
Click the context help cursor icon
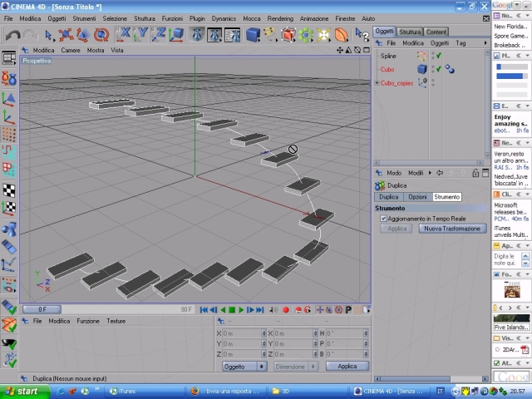pos(362,35)
